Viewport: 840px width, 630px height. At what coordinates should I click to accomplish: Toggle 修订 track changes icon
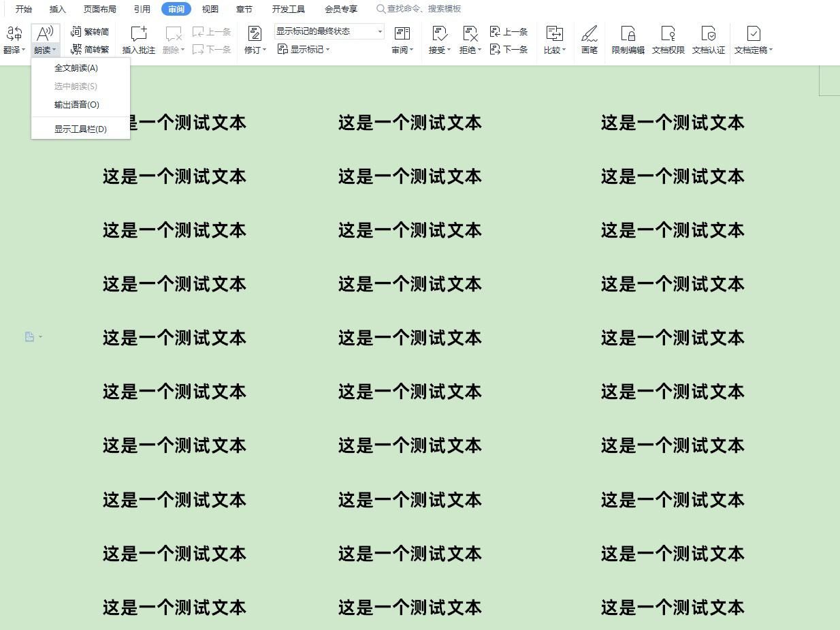click(255, 34)
